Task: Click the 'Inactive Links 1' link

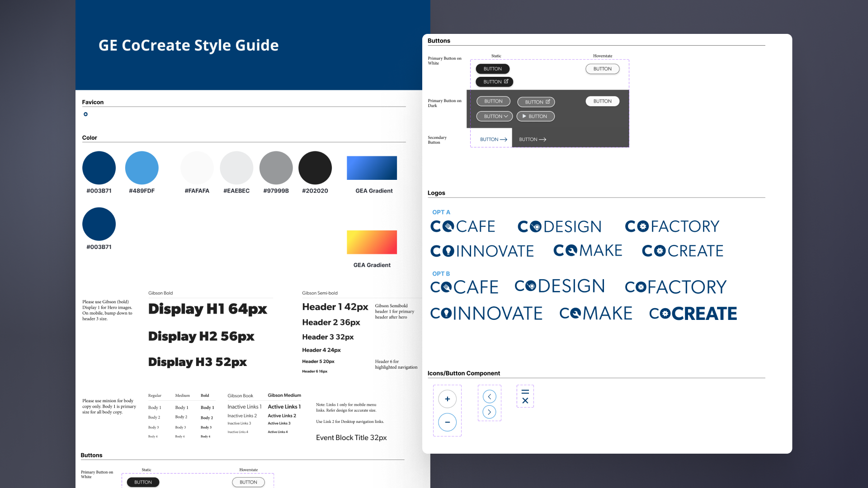Action: click(245, 407)
